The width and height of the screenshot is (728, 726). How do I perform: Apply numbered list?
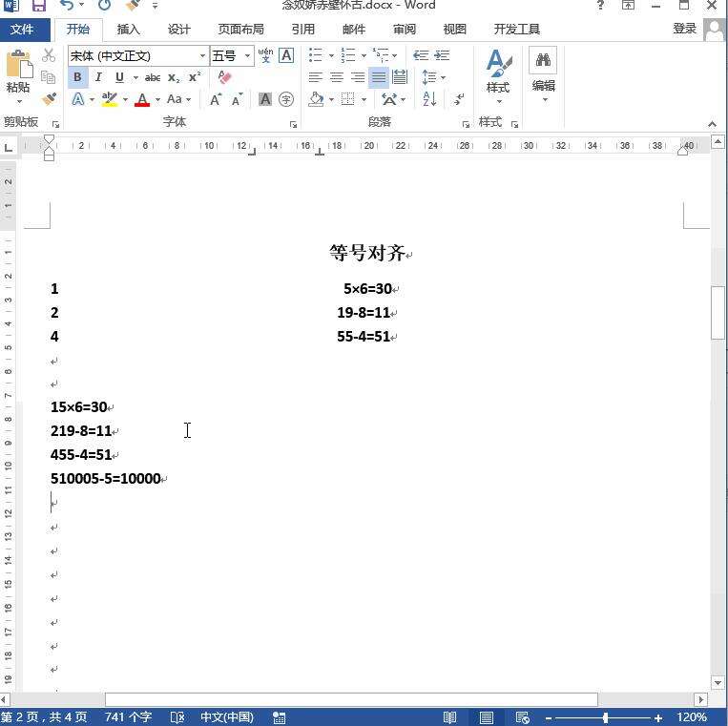347,54
